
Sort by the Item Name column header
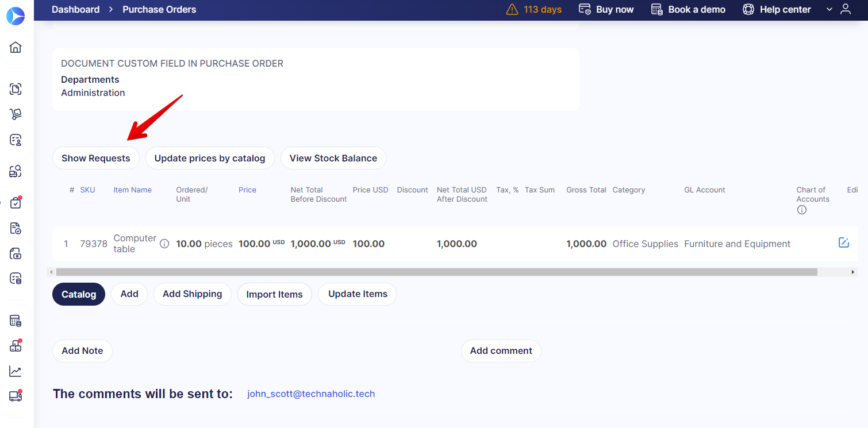[x=132, y=190]
